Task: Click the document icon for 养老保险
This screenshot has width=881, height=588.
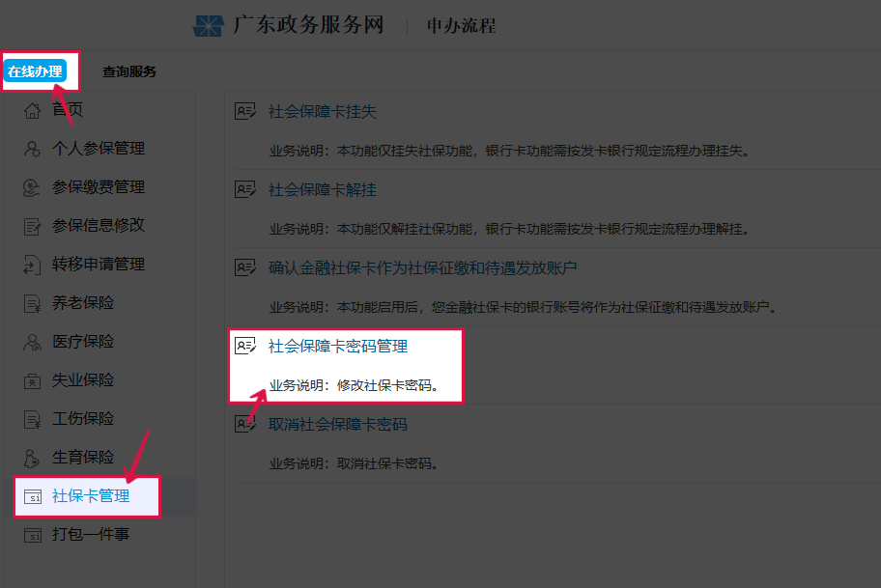Action: pyautogui.click(x=32, y=303)
